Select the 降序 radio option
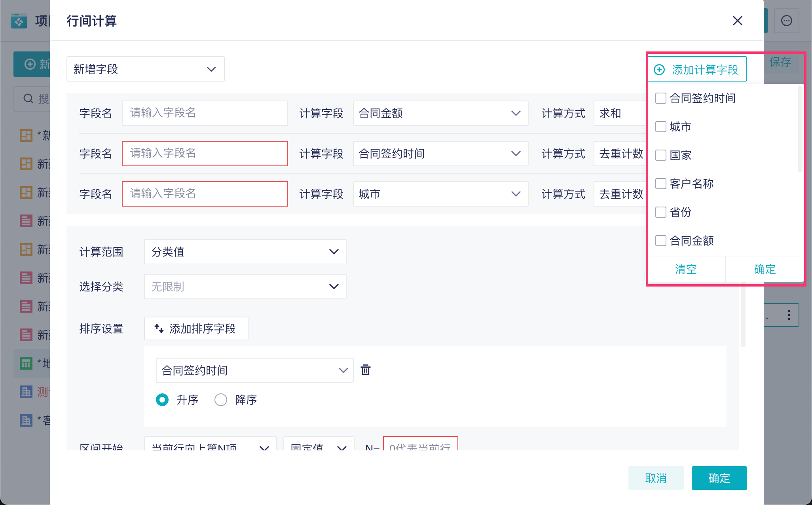 coord(221,400)
